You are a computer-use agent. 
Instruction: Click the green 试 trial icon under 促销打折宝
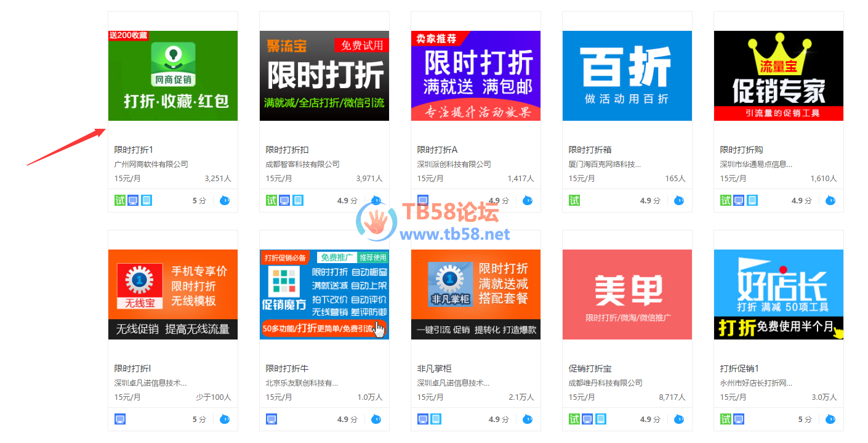pyautogui.click(x=574, y=419)
